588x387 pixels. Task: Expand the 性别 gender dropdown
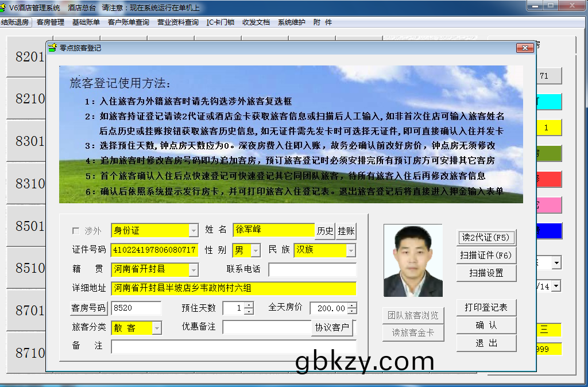pyautogui.click(x=256, y=250)
